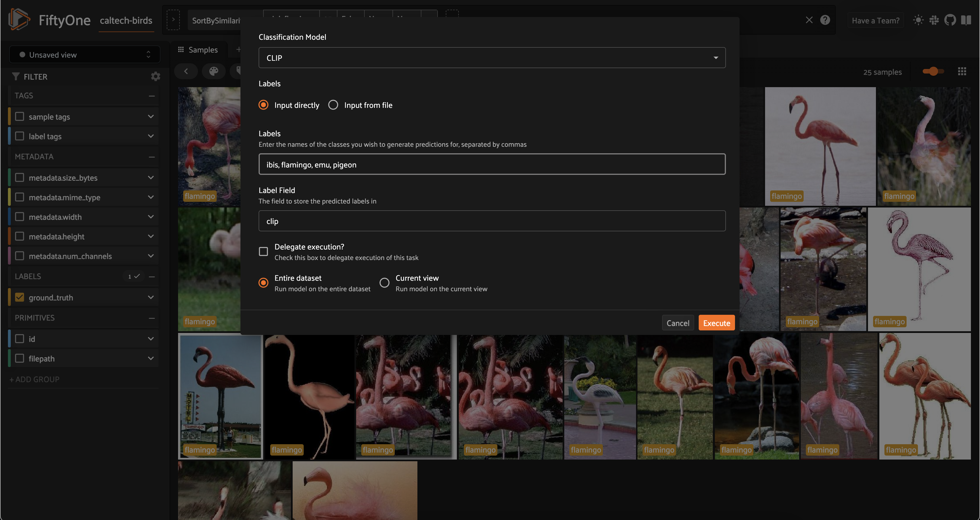Select the Current view radio option
980x520 pixels.
pos(384,283)
